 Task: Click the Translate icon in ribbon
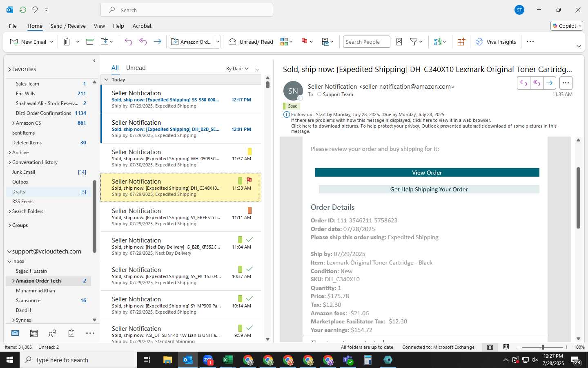tap(438, 42)
